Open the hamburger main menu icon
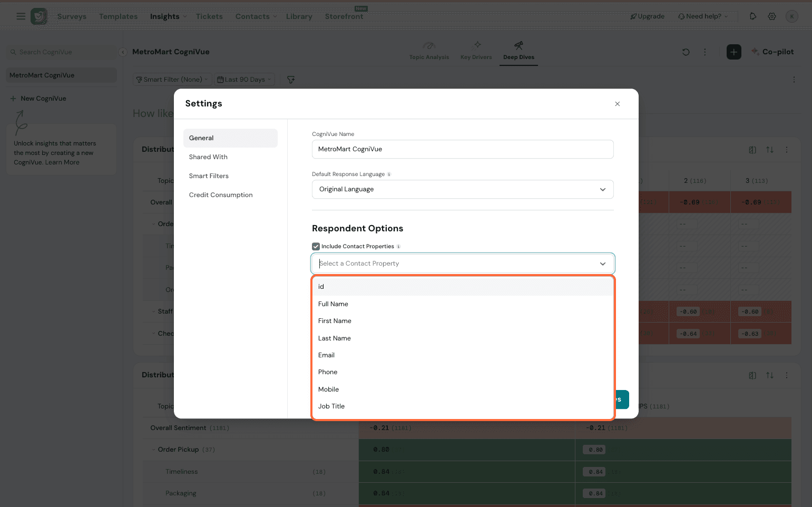Screen dimensions: 812x507 tap(21, 16)
